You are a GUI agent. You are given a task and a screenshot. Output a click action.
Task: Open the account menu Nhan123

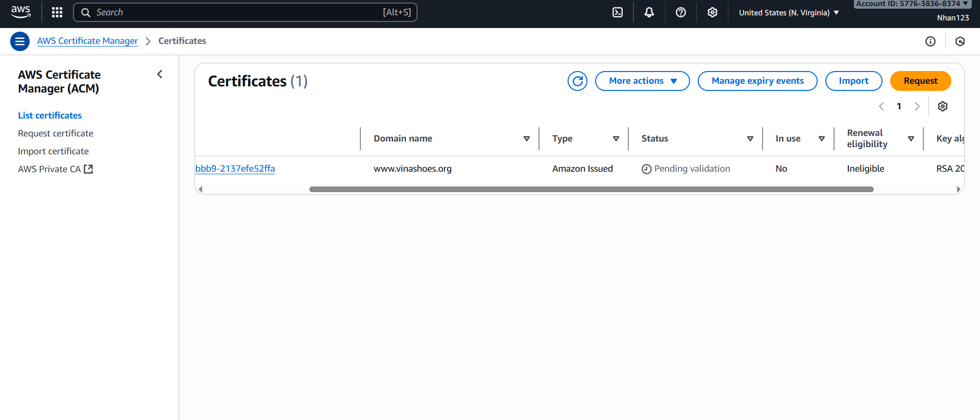pyautogui.click(x=953, y=18)
